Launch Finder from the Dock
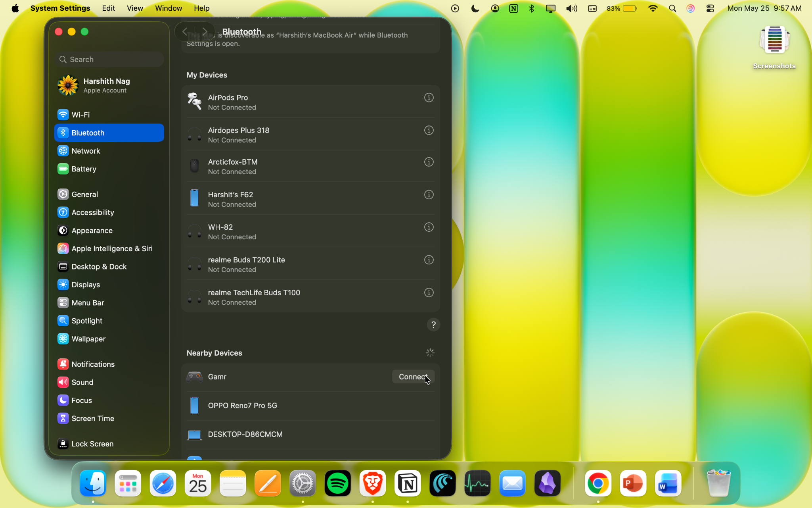The height and width of the screenshot is (508, 812). tap(93, 483)
